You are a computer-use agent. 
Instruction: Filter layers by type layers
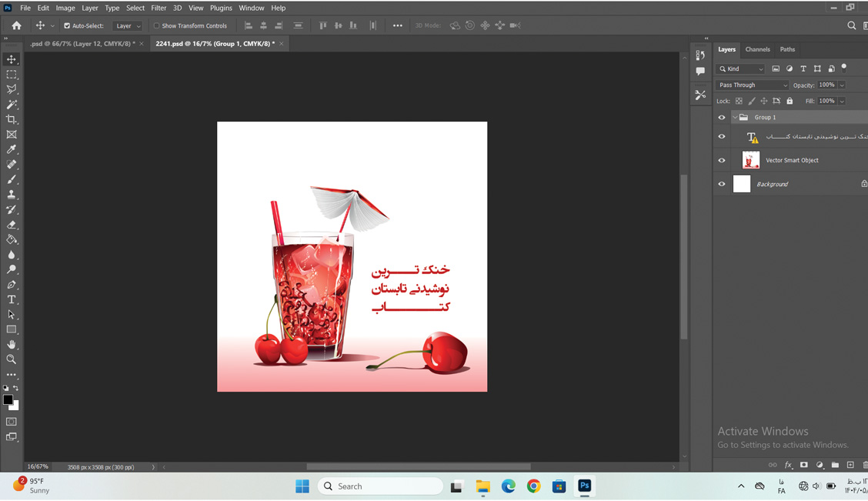[x=803, y=68]
